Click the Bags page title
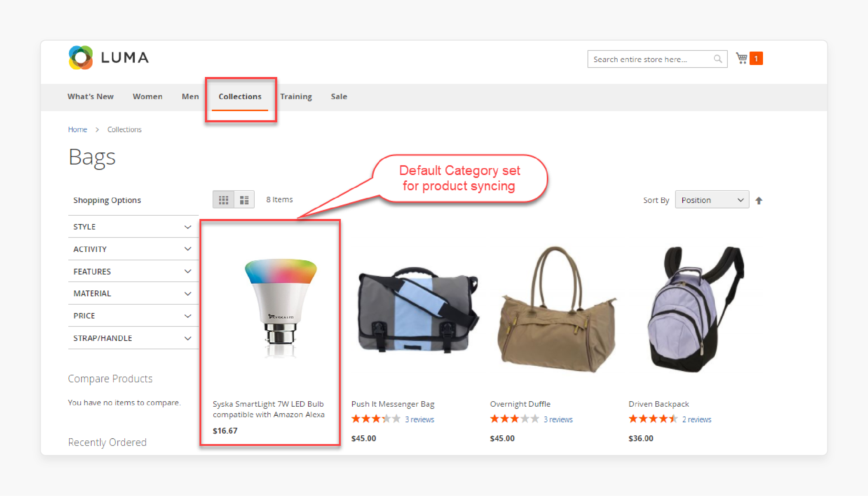Viewport: 868px width, 496px height. pos(92,158)
